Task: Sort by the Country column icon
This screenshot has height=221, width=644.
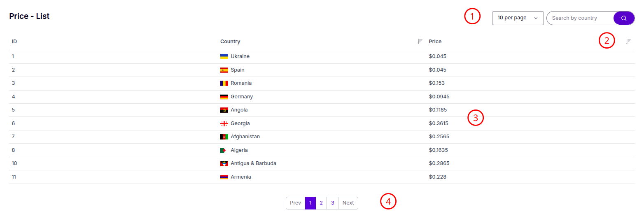Action: (x=420, y=41)
